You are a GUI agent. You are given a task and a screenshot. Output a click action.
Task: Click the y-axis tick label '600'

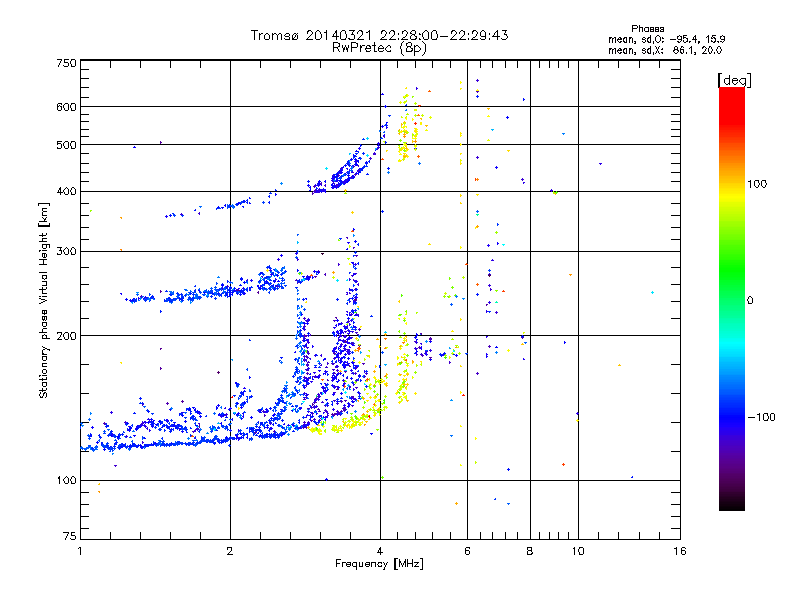(x=67, y=107)
